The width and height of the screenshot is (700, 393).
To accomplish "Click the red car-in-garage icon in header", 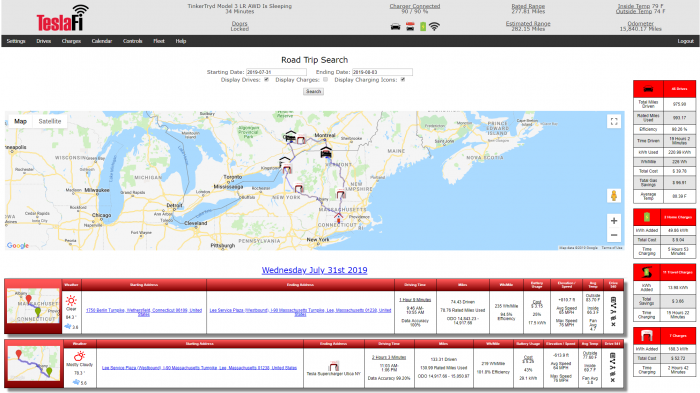I will point(410,27).
